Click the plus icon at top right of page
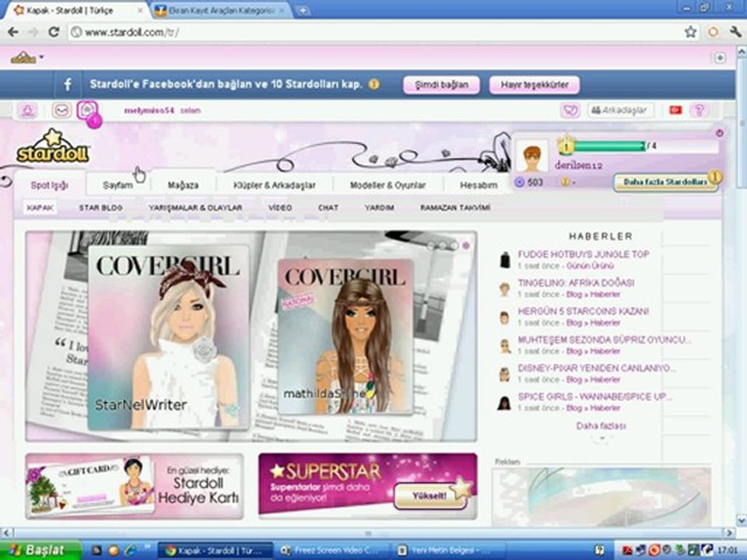 [720, 58]
